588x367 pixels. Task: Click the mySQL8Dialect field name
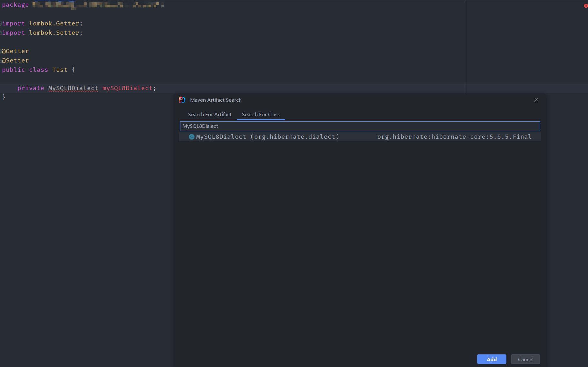(127, 88)
